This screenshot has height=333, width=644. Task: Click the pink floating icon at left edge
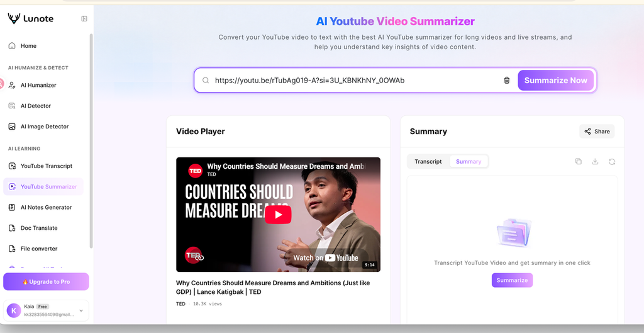[1, 84]
